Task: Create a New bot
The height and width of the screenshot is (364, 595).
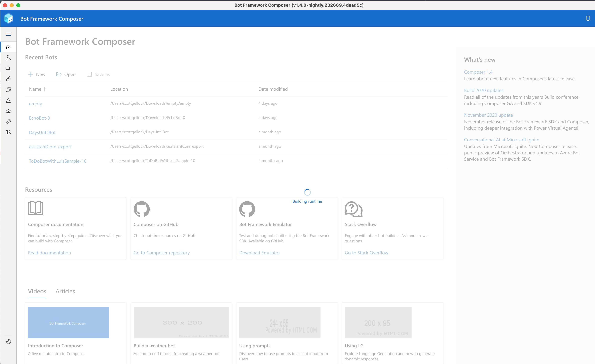Action: [x=37, y=74]
